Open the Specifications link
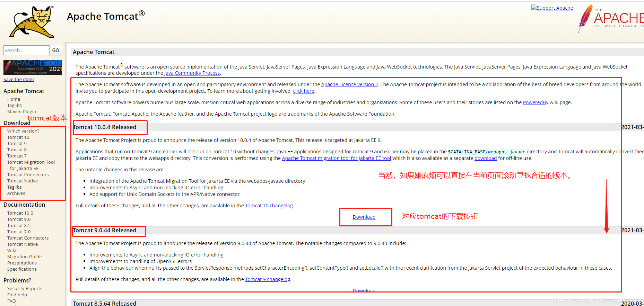644x306 pixels. pyautogui.click(x=22, y=269)
